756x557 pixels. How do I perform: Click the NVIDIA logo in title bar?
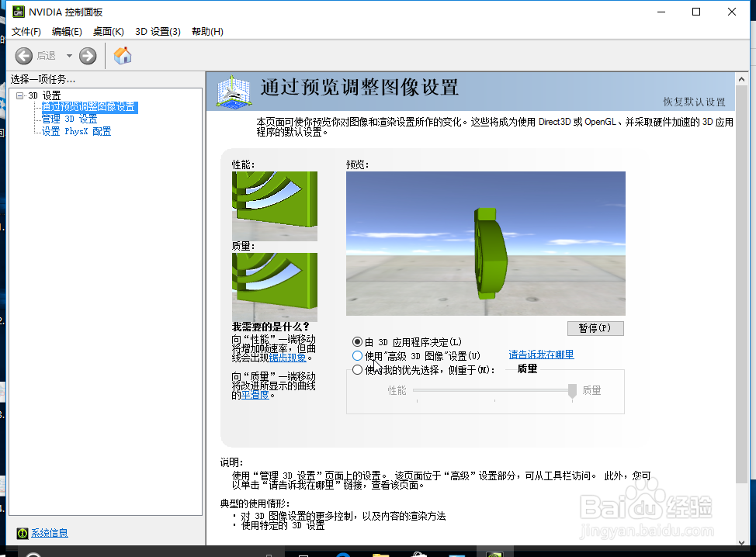[19, 12]
